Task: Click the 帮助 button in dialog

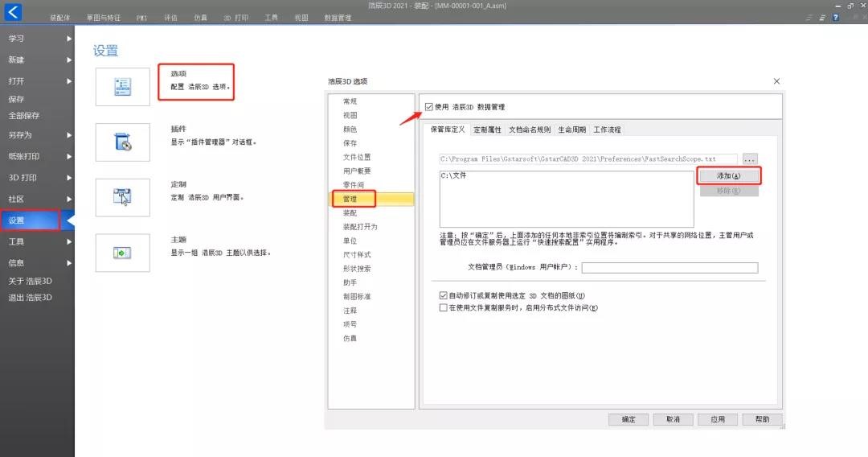Action: click(762, 419)
